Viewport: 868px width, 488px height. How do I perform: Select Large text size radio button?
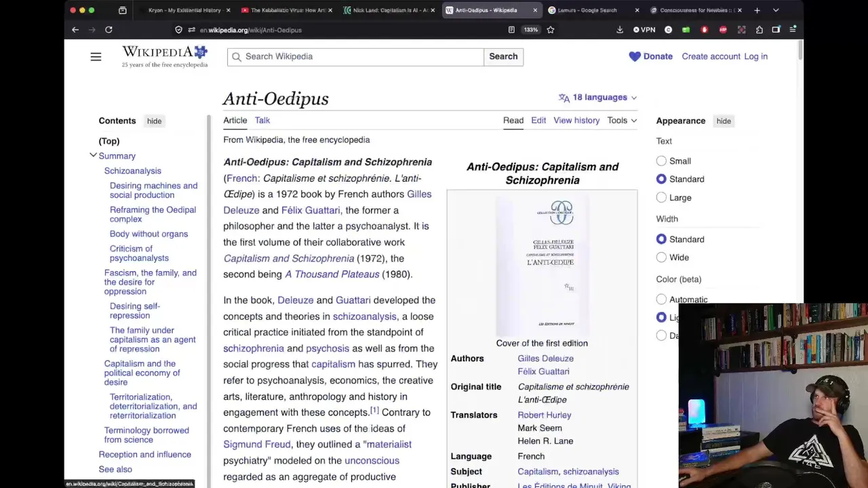(661, 198)
